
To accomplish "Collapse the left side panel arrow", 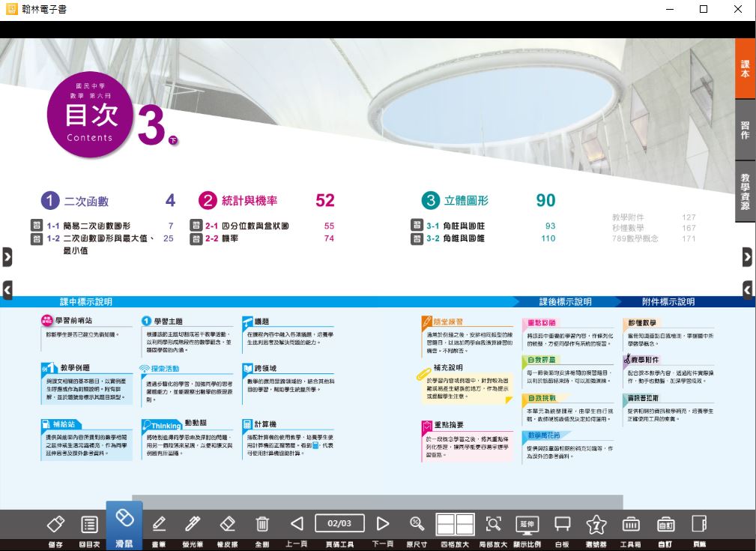I will 7,289.
